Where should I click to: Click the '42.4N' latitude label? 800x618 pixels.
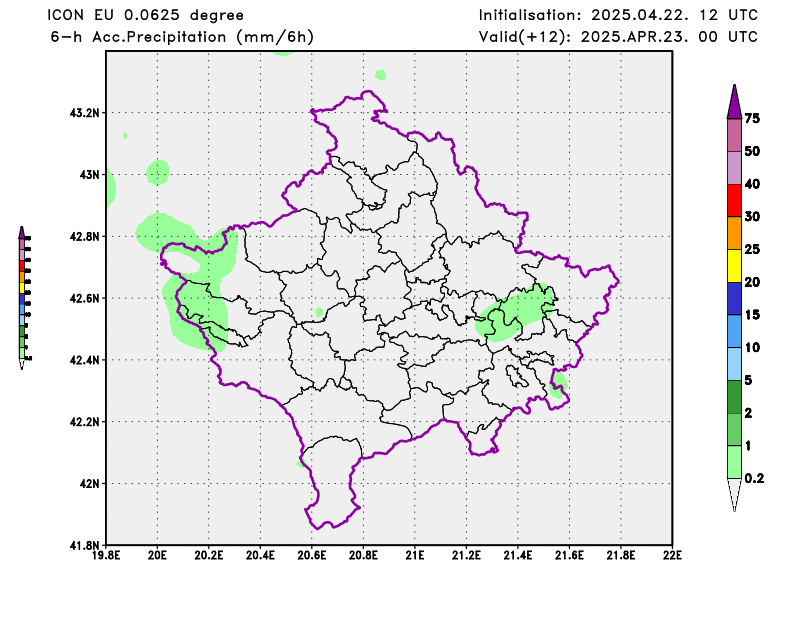point(85,360)
